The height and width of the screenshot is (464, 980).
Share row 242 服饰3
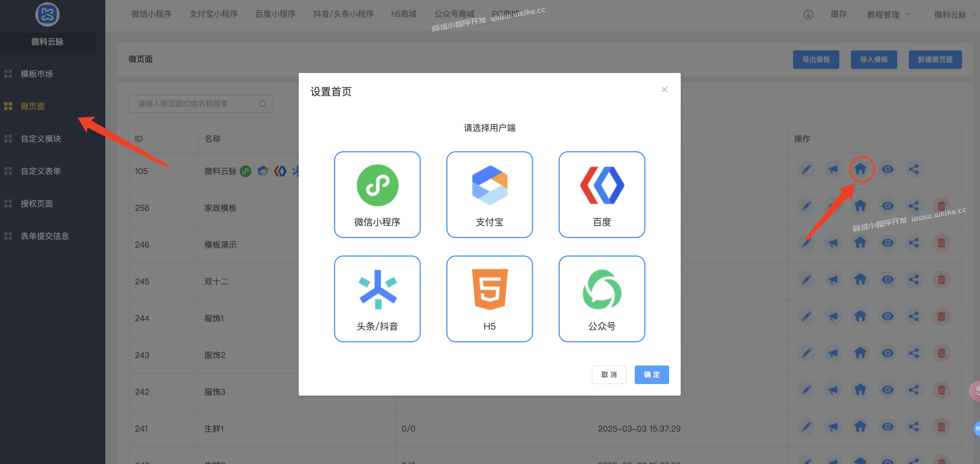pyautogui.click(x=913, y=390)
